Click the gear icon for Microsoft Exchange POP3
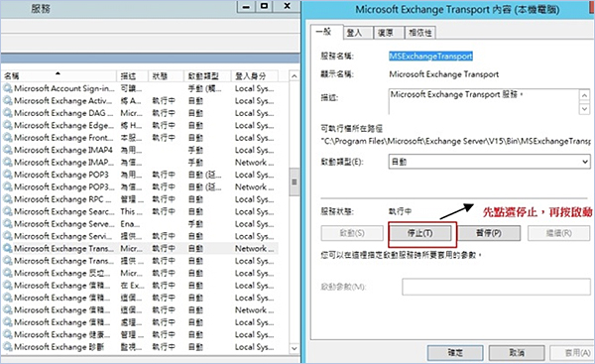The width and height of the screenshot is (595, 364). [x=8, y=175]
